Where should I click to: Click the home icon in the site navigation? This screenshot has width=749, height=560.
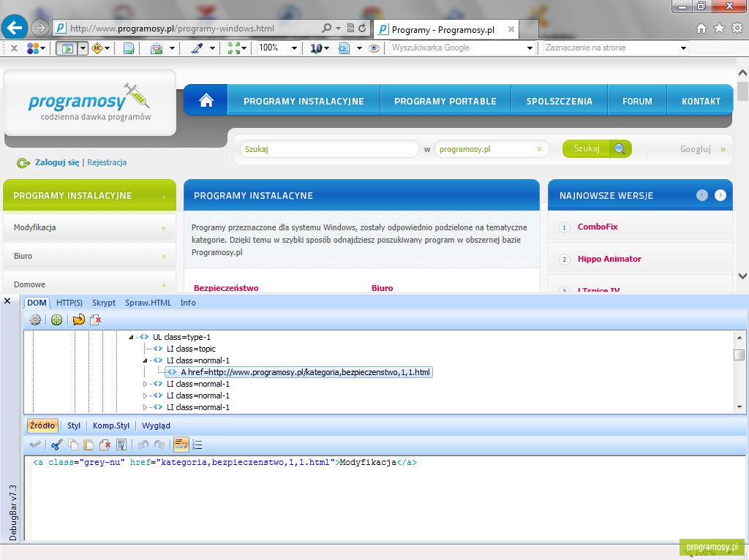(206, 100)
